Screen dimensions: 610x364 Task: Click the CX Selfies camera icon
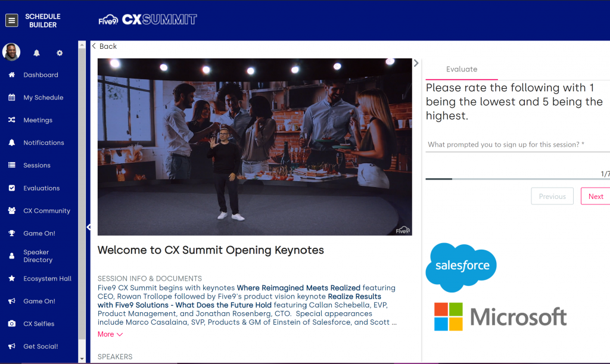tap(12, 323)
